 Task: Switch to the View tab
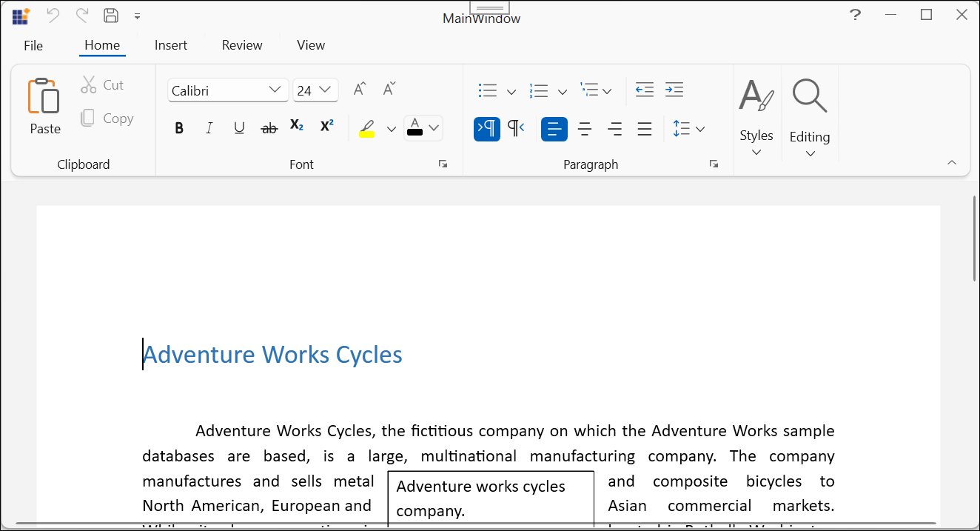tap(311, 45)
